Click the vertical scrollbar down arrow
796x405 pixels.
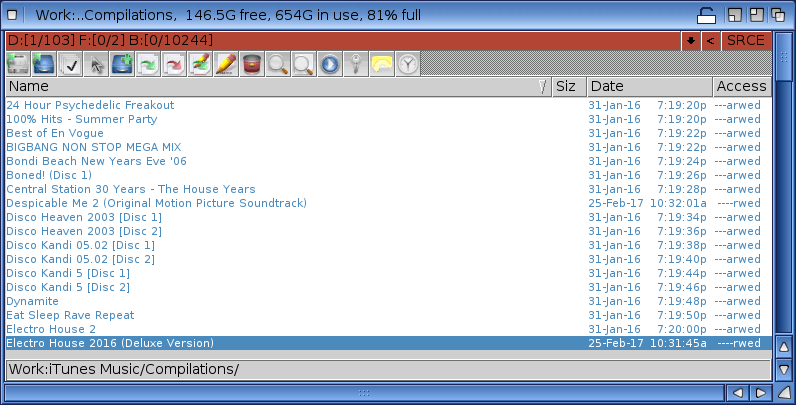[784, 369]
